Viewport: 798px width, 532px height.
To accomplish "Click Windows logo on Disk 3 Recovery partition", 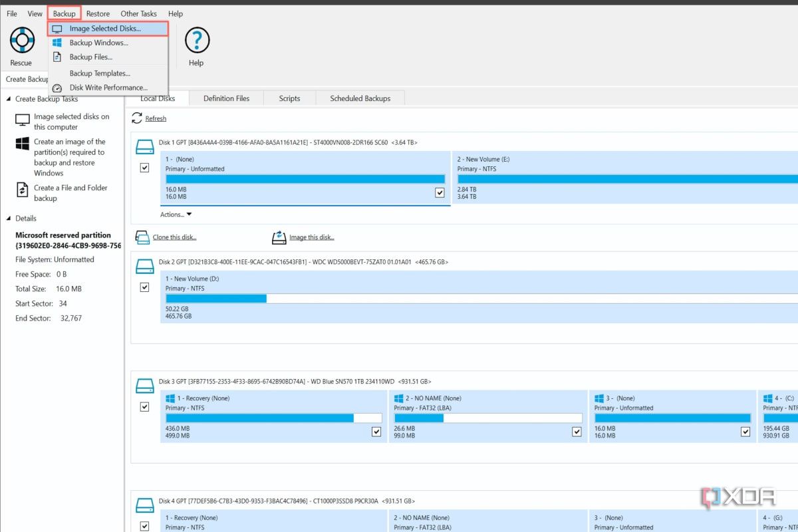I will (x=171, y=398).
